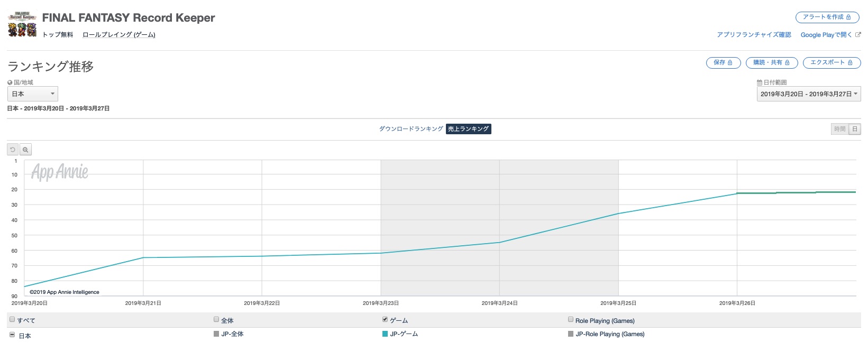868x361 pixels.
Task: Click the JP-全体 legend label
Action: [233, 334]
